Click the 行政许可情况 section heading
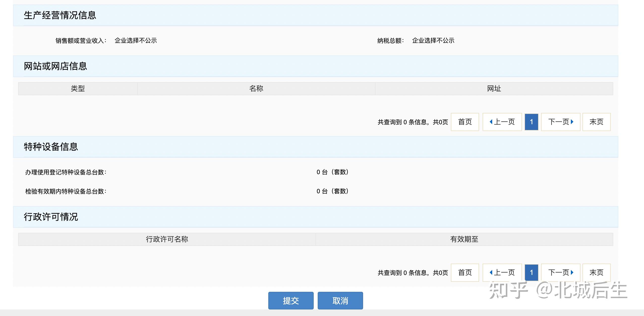 coord(51,217)
